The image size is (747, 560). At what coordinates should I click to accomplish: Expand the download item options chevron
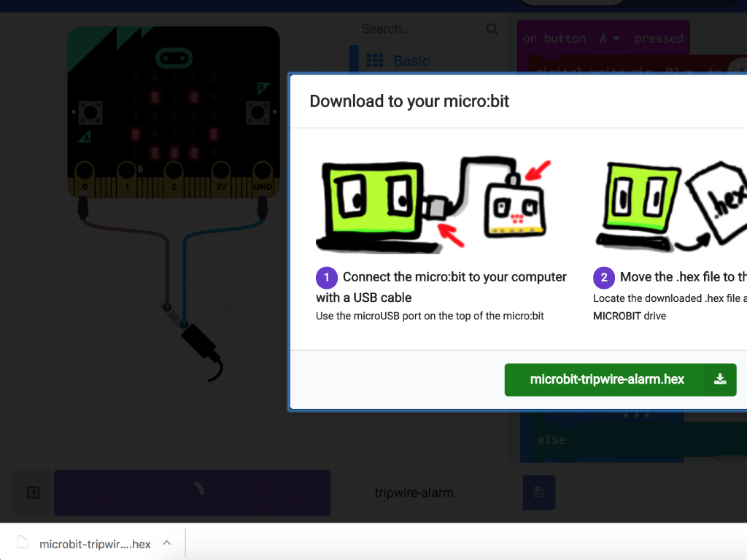tap(167, 542)
